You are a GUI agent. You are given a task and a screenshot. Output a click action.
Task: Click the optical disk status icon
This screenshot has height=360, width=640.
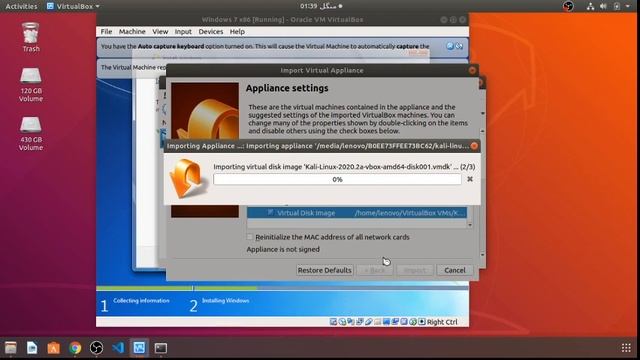pos(342,322)
